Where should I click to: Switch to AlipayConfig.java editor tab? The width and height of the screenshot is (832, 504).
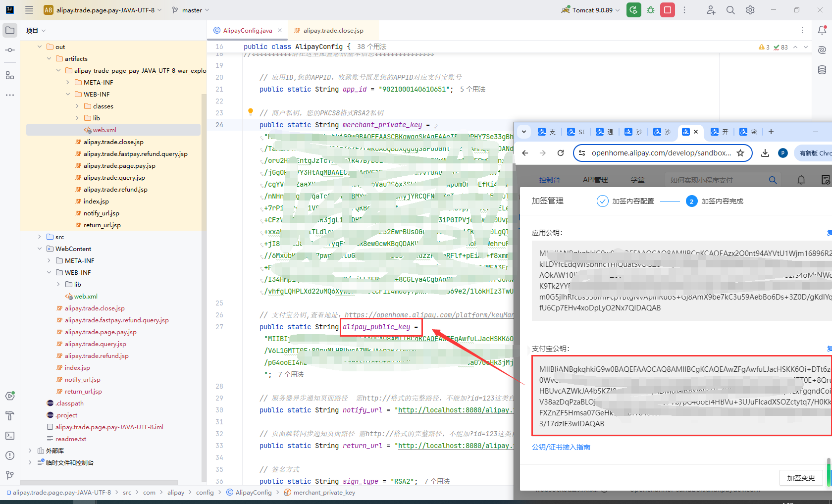(x=248, y=30)
